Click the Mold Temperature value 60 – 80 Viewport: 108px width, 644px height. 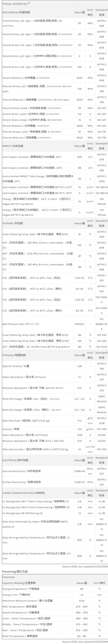[82, 636]
